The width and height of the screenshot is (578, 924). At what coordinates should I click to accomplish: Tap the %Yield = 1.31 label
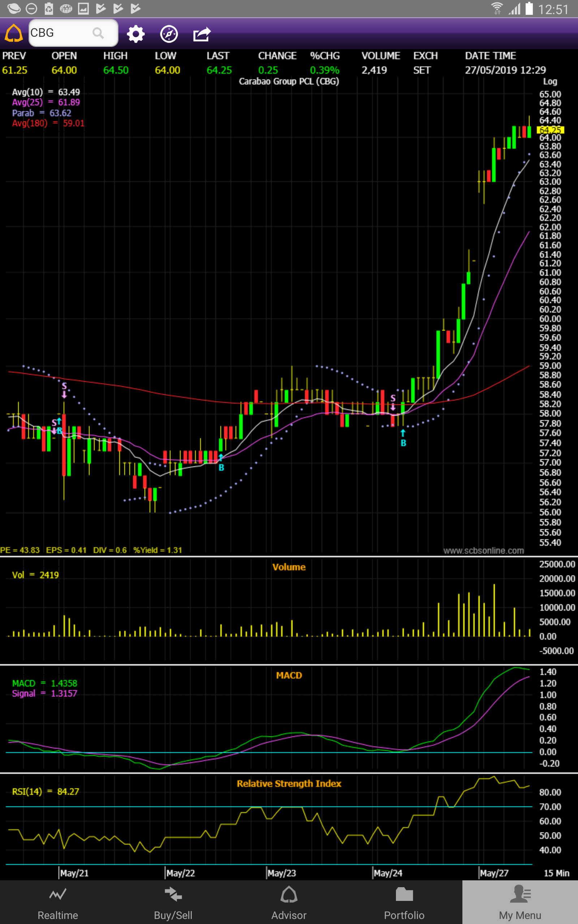coord(158,550)
